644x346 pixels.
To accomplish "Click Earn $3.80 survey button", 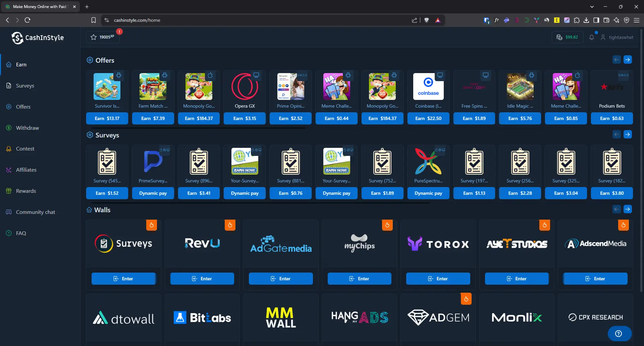I will coord(612,193).
